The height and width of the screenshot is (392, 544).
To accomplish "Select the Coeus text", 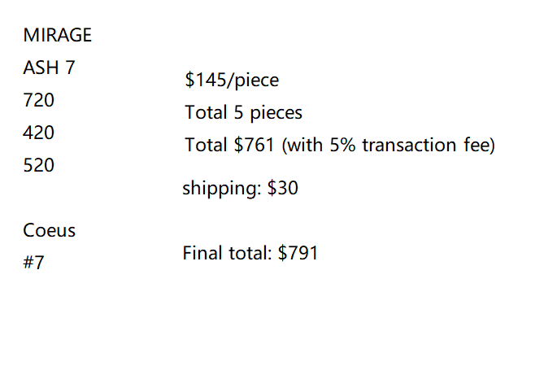I will (50, 231).
